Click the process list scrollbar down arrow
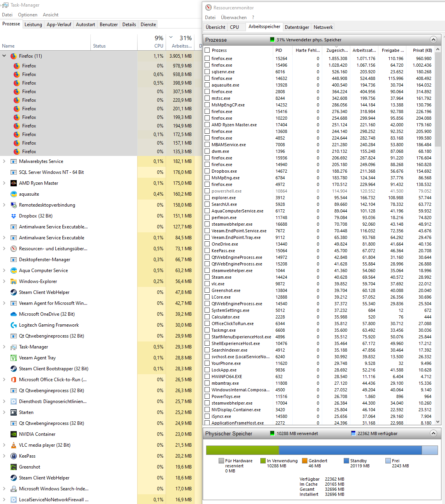This screenshot has height=504, width=445. pyautogui.click(x=438, y=421)
